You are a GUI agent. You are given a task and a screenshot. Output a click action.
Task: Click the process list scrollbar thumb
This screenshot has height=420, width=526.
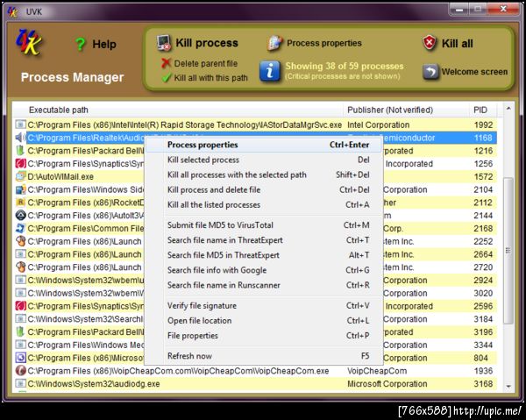pos(508,250)
